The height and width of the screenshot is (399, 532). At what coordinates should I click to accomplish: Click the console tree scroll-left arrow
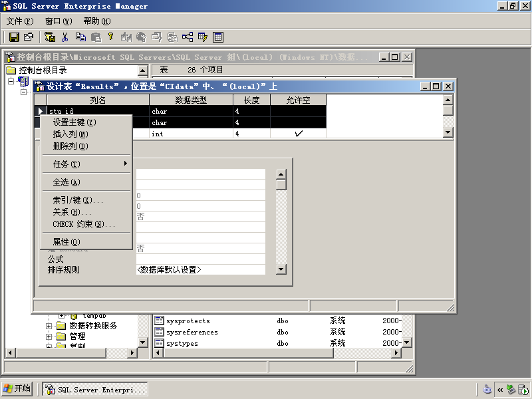[x=10, y=353]
